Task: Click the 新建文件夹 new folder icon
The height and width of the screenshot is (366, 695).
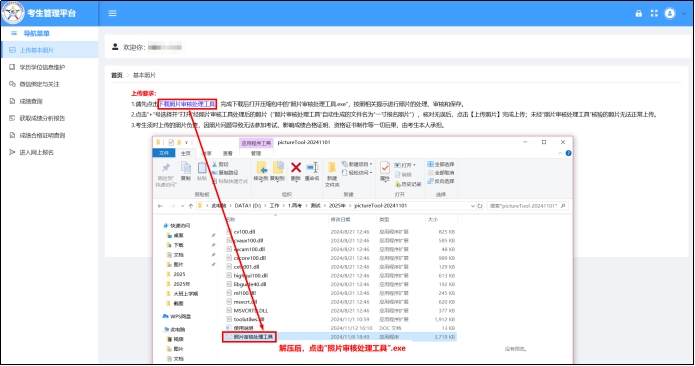Action: (x=332, y=168)
